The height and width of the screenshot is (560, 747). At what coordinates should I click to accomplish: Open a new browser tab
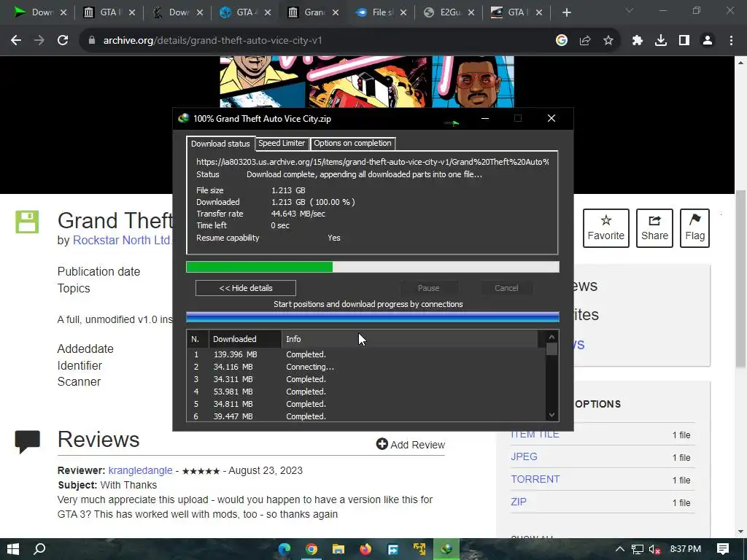tap(566, 12)
